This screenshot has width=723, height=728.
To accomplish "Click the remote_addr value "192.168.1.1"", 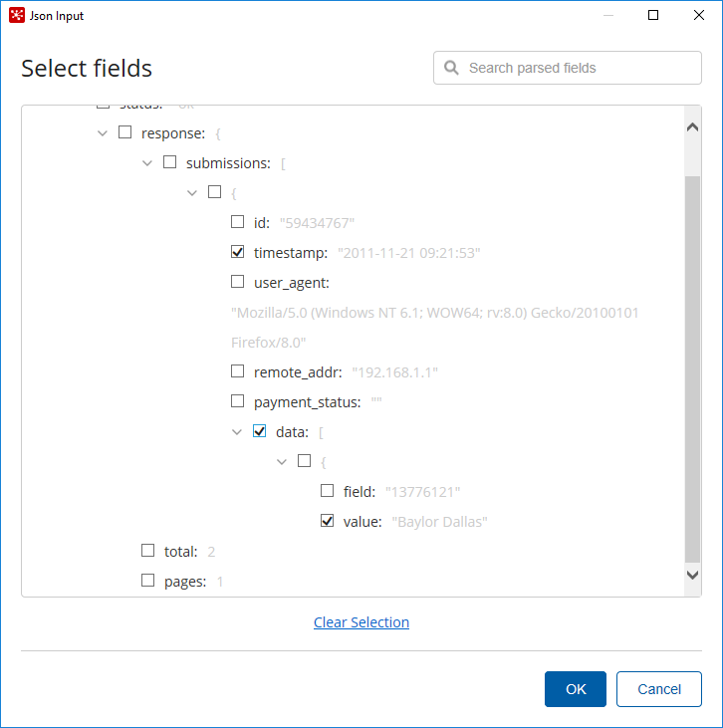I will click(395, 372).
